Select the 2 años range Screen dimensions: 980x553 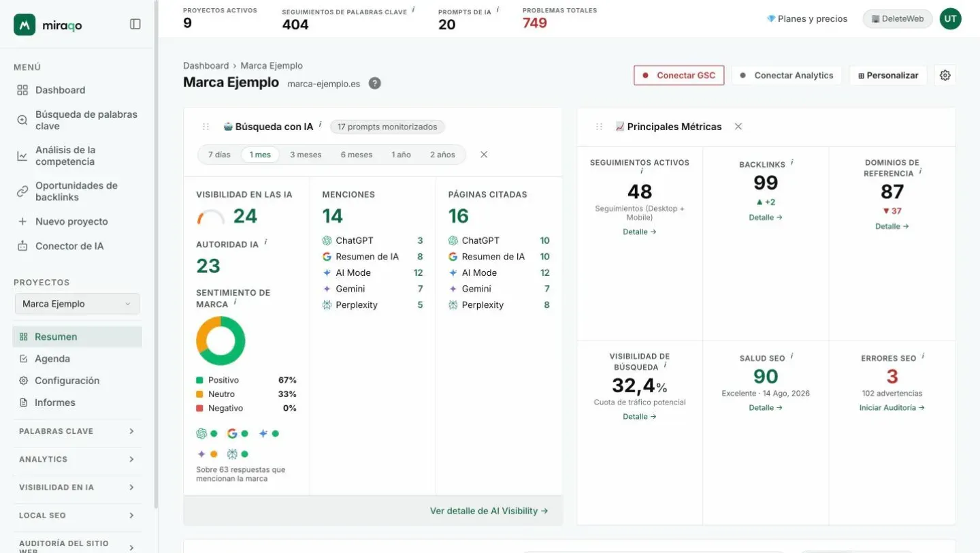point(442,155)
